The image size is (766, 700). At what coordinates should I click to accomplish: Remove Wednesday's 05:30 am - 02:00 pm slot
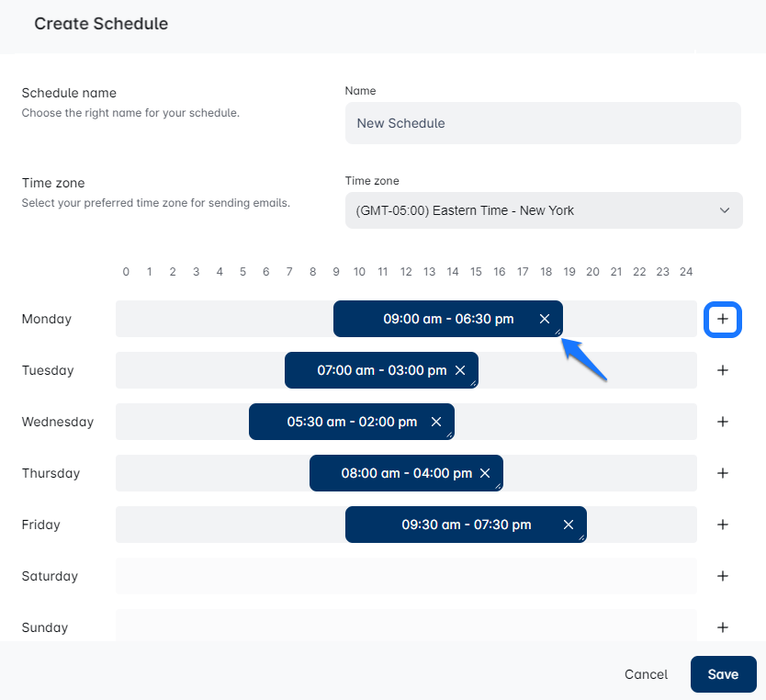click(x=436, y=422)
